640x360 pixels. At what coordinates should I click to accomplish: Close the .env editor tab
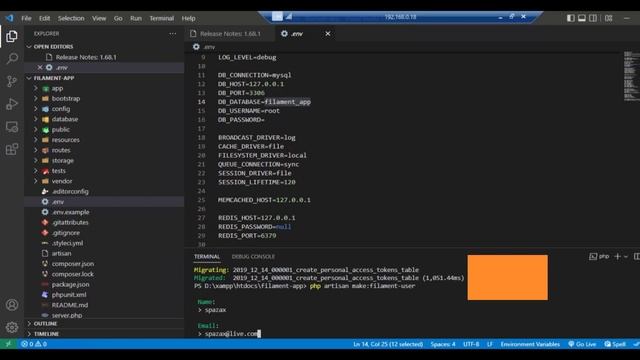click(x=328, y=33)
